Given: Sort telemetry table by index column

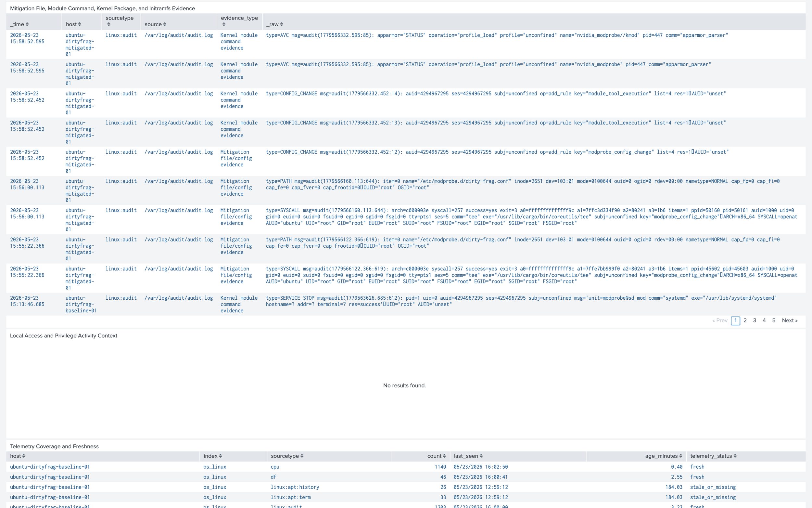Looking at the screenshot, I should [212, 456].
